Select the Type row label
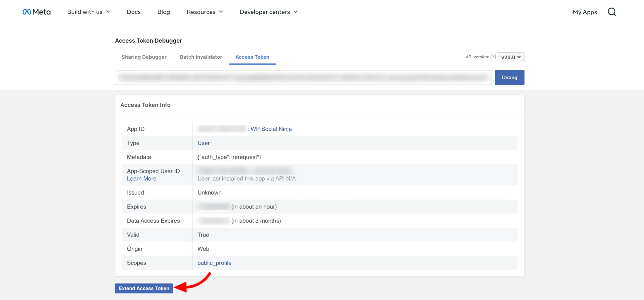Image resolution: width=644 pixels, height=300 pixels. click(133, 143)
